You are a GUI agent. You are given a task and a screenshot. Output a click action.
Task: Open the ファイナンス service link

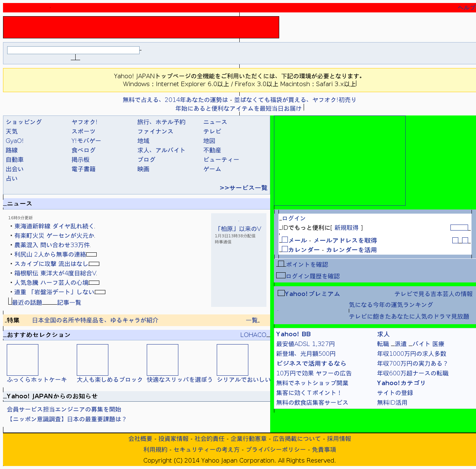point(155,131)
